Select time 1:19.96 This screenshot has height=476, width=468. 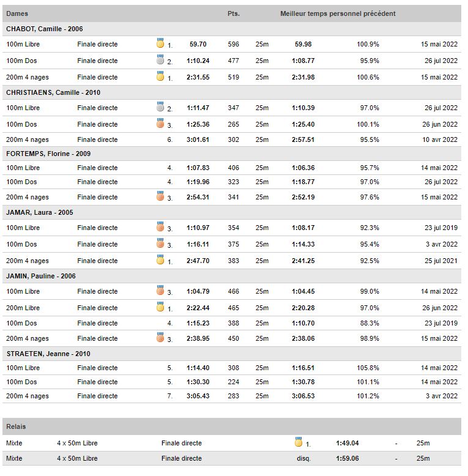click(198, 182)
